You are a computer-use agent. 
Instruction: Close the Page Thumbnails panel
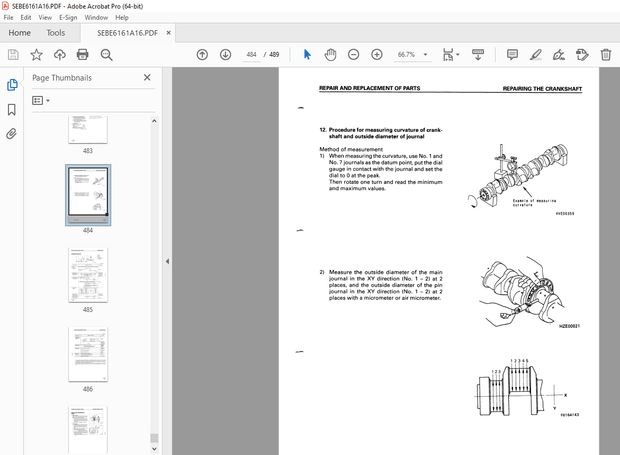(x=147, y=77)
